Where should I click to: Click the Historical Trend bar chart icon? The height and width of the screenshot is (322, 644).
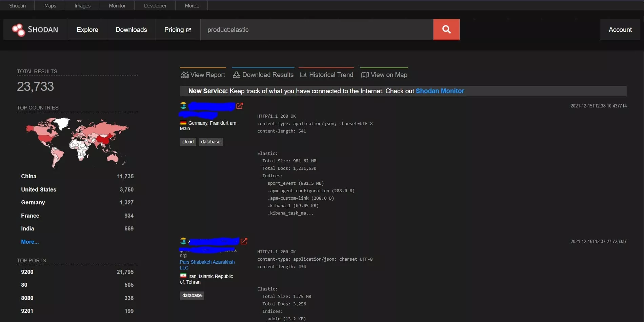[303, 75]
